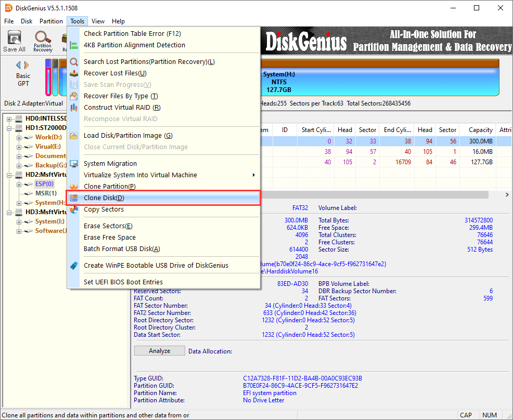Click the Clone Partition icon
The width and height of the screenshot is (513, 420).
click(x=74, y=186)
